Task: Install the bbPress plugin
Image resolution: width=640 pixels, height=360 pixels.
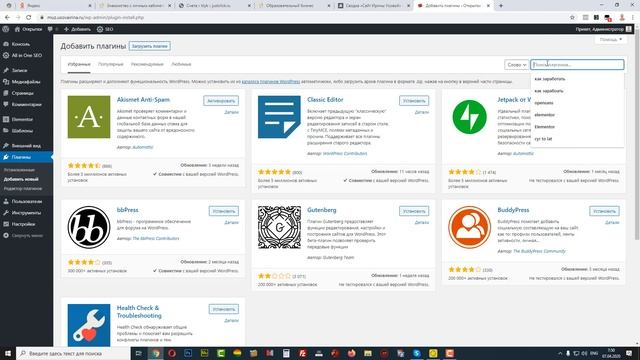Action: (224, 211)
